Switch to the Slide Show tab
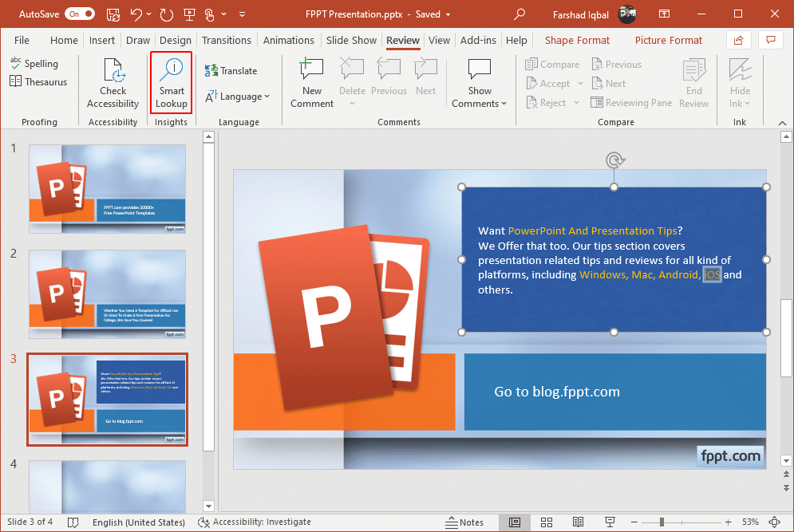This screenshot has width=794, height=532. [351, 41]
